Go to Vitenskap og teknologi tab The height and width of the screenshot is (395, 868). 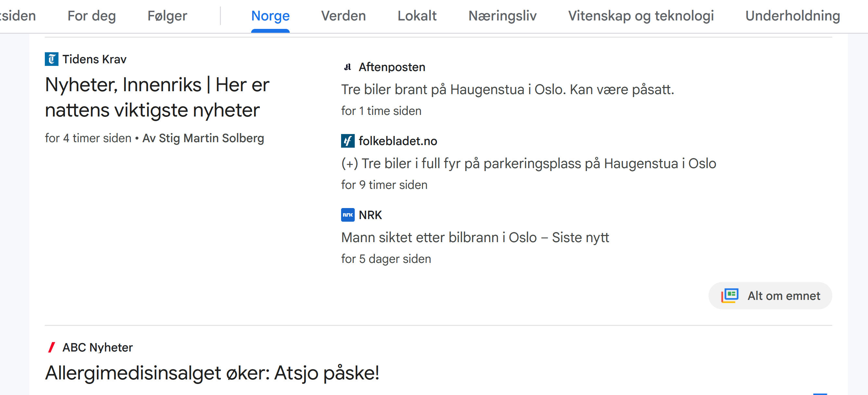(x=641, y=16)
